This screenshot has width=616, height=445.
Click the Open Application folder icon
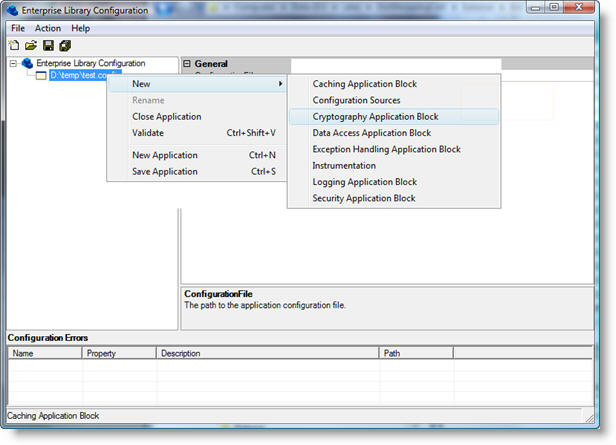pyautogui.click(x=31, y=46)
